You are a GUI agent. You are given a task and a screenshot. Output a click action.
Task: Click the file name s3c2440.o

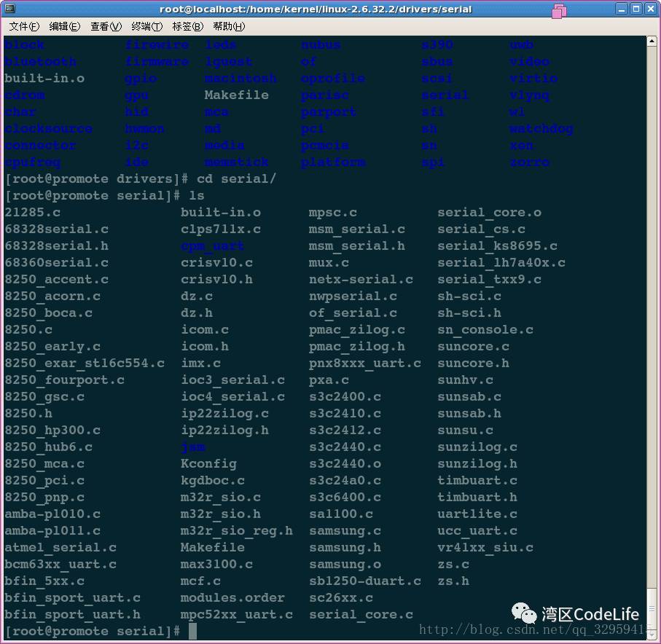[345, 463]
